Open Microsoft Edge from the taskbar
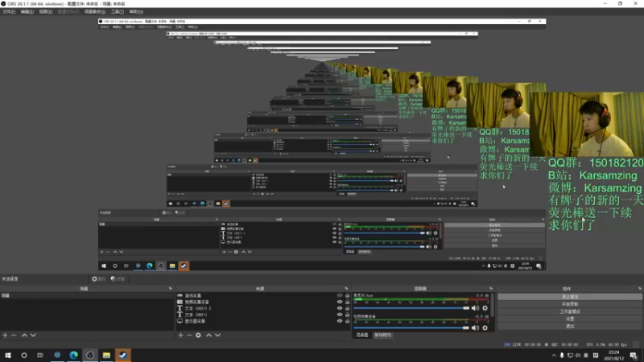Viewport: 644px width, 362px height. (x=73, y=355)
